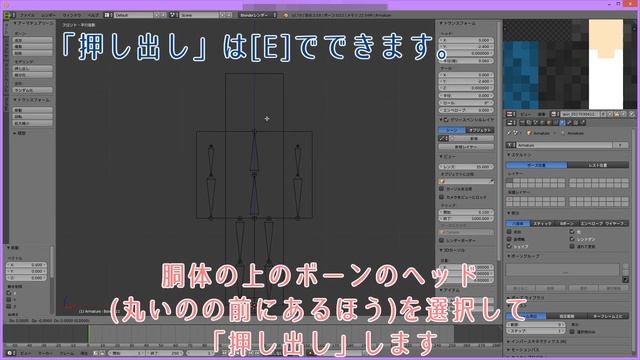This screenshot has height=360, width=640.
Task: Select the Render properties tab icon
Action: point(522,122)
